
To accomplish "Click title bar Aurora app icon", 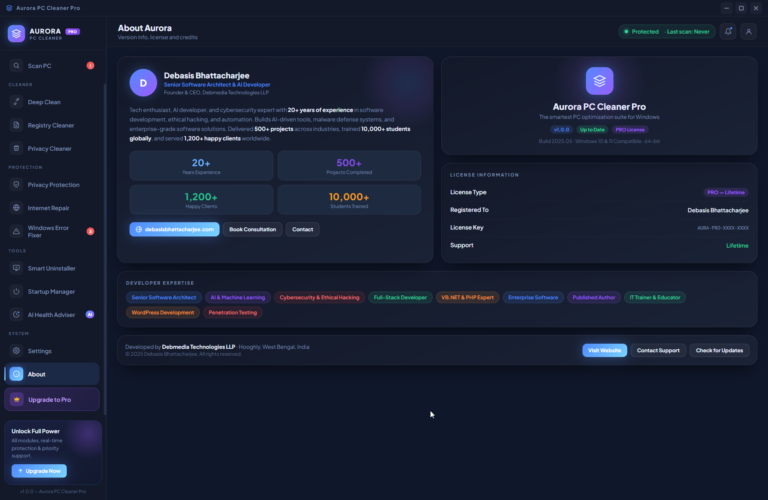I will pos(9,8).
